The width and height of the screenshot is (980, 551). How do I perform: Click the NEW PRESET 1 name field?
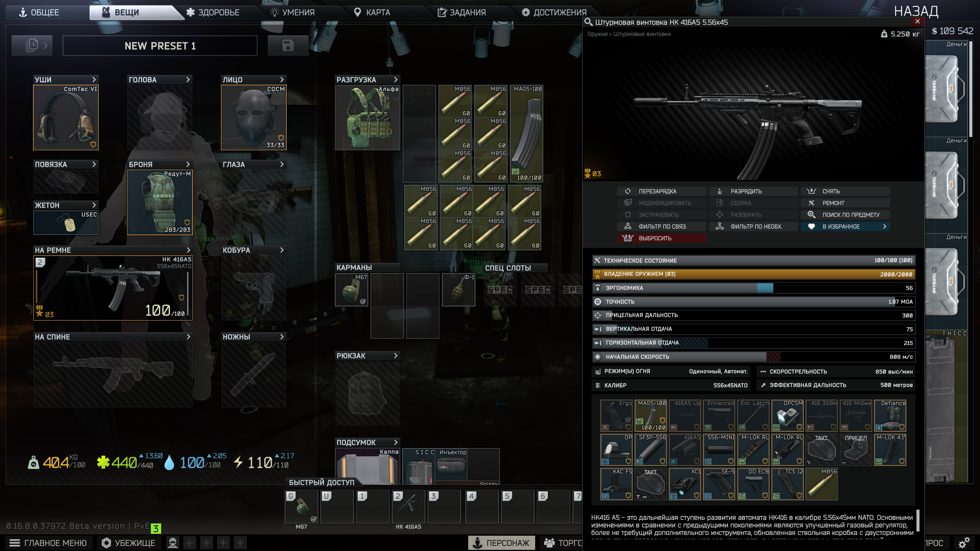pyautogui.click(x=160, y=46)
